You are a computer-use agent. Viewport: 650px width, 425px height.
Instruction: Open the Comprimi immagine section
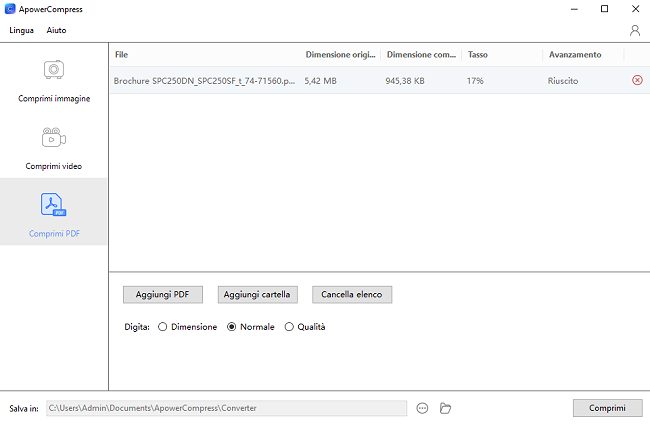pos(54,81)
